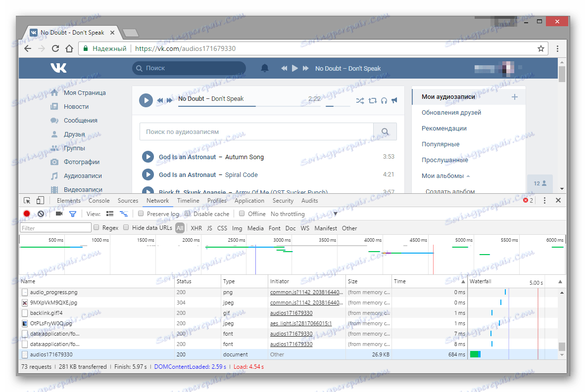The width and height of the screenshot is (586, 392).
Task: Select backlink.gif?4 request row
Action: tap(243, 313)
